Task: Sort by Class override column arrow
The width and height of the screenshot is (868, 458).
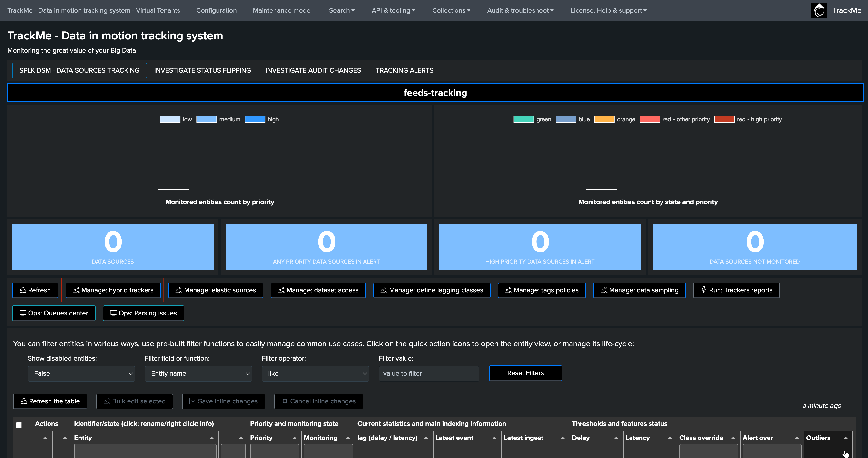Action: coord(733,438)
